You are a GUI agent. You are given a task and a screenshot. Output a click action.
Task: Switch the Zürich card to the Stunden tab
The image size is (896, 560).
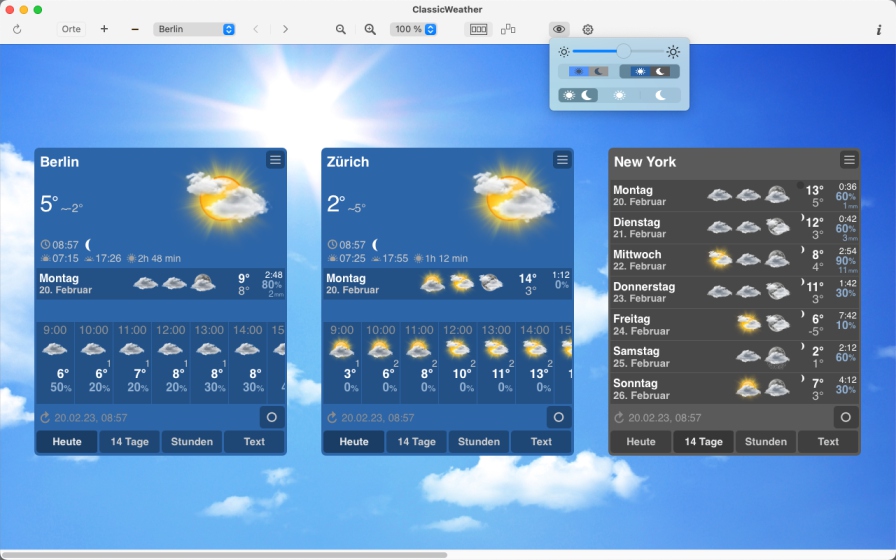(479, 442)
